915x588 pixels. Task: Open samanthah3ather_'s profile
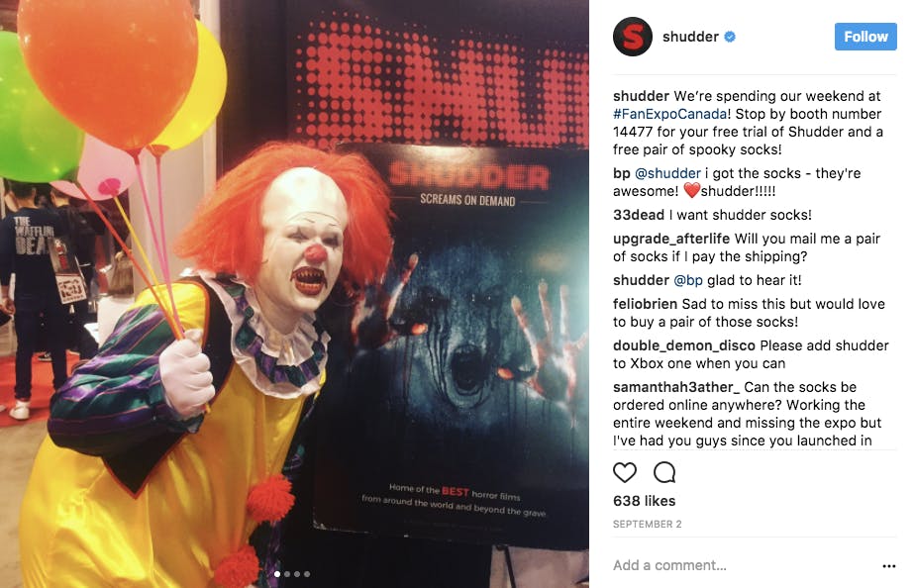[676, 387]
